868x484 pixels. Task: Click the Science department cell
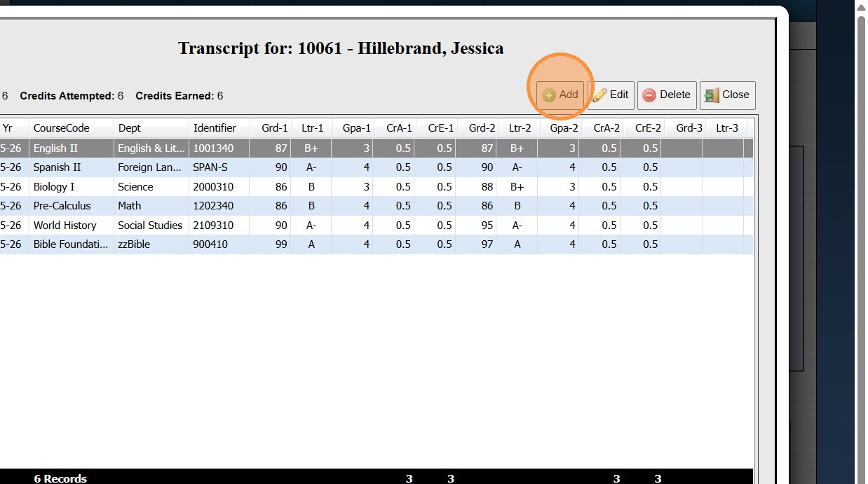pyautogui.click(x=151, y=187)
